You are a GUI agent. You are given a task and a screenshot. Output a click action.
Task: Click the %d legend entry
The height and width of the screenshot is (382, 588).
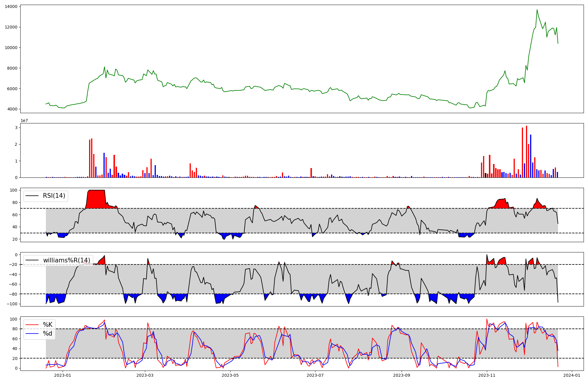click(x=47, y=334)
